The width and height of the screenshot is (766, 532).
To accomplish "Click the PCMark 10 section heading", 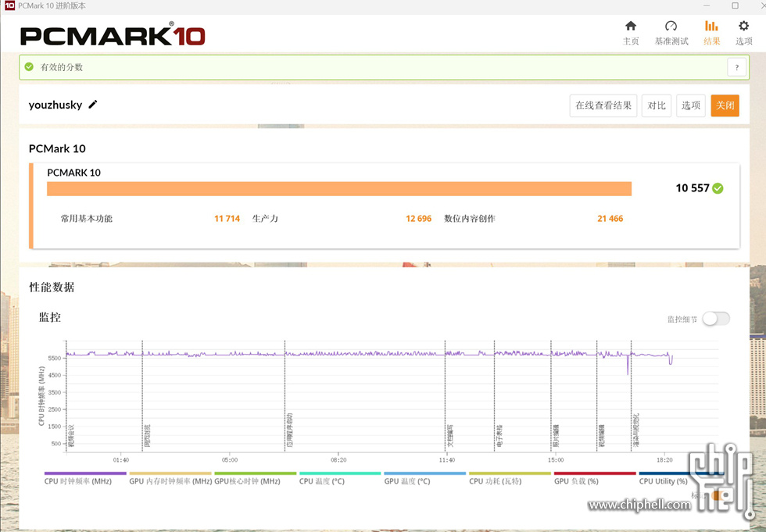I will [57, 148].
